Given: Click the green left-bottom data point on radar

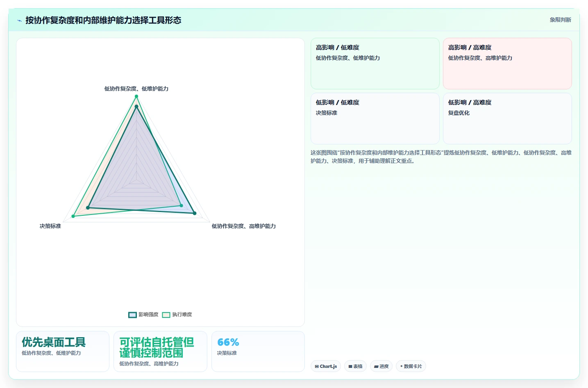Looking at the screenshot, I should [73, 216].
